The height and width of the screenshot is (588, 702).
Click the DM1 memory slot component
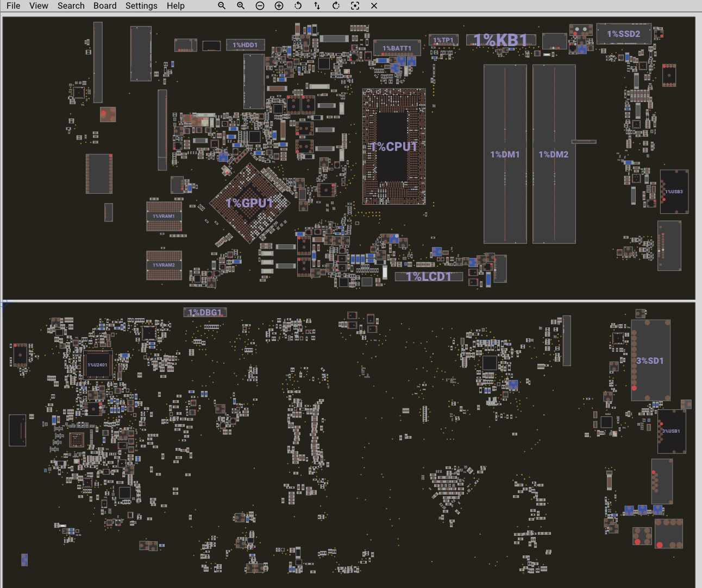505,154
